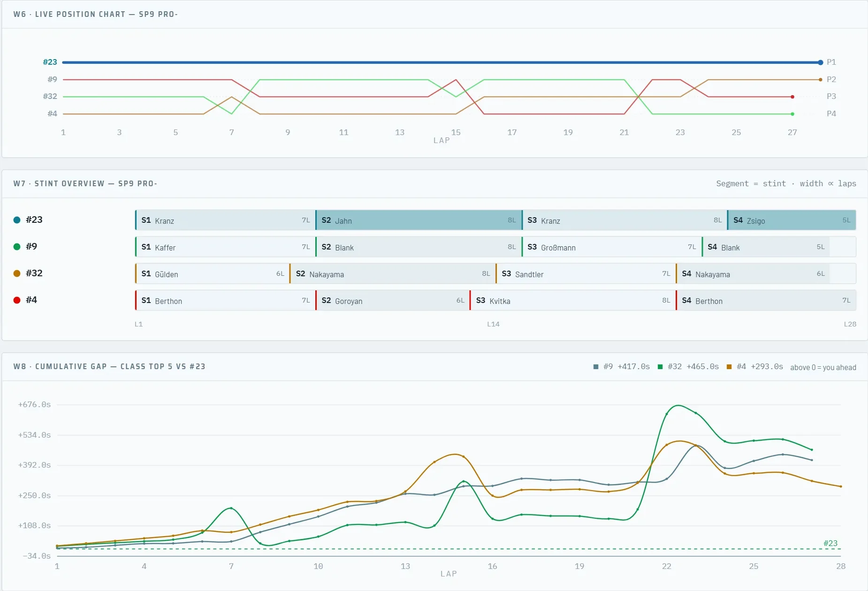
Task: Select #32 stint S1 Gülden segment
Action: 213,274
